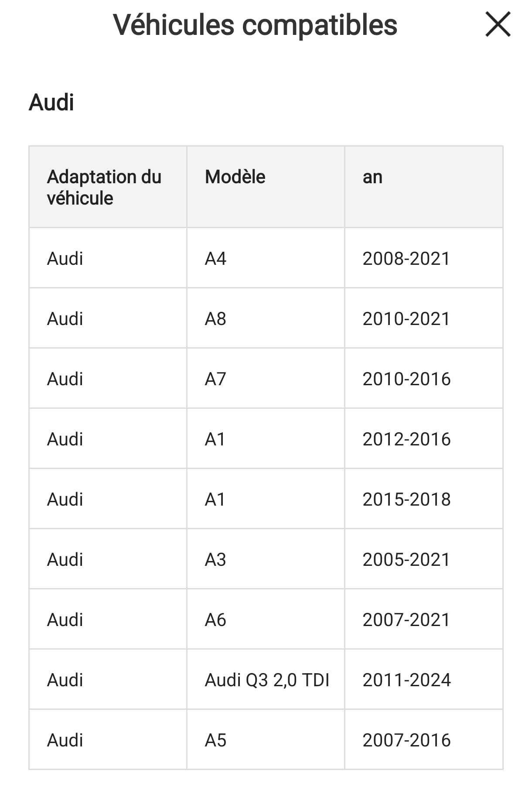This screenshot has width=532, height=794.
Task: Click the 2012-2016 year range
Action: (x=406, y=439)
